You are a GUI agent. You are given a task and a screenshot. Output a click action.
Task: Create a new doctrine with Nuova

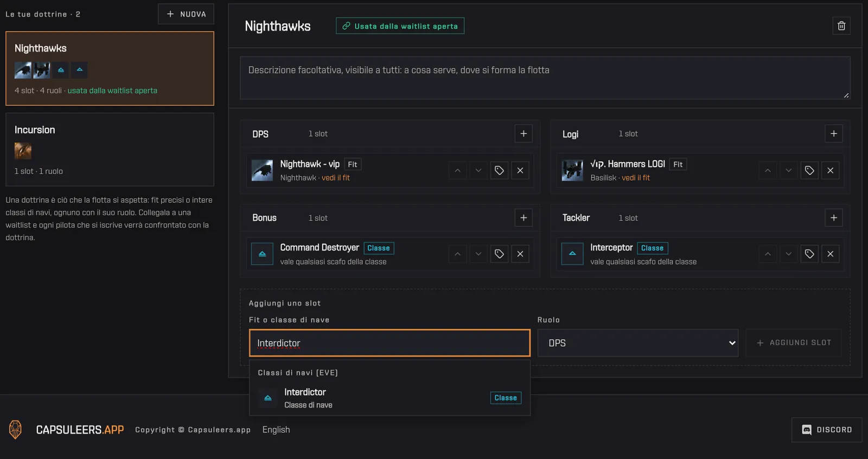(x=186, y=14)
